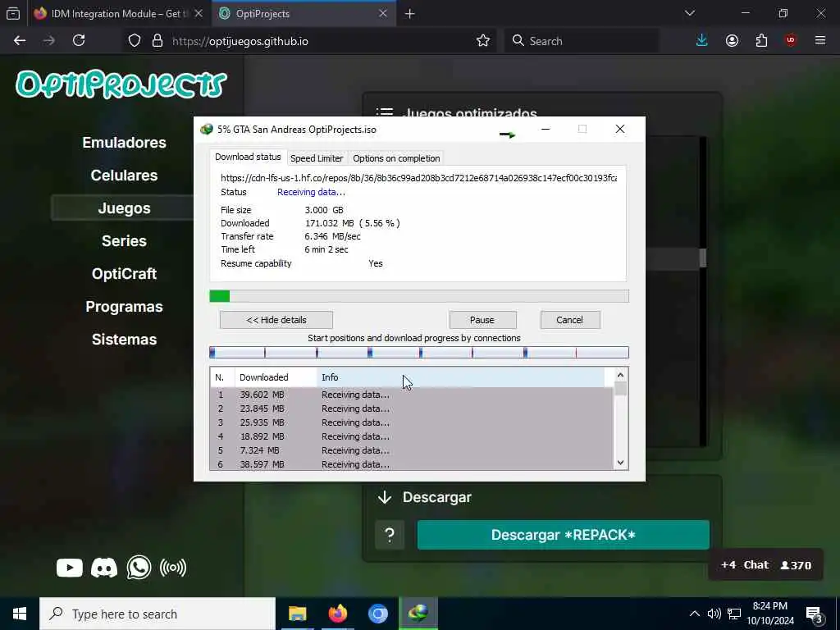Viewport: 840px width, 630px height.
Task: Open a new Firefox tab
Action: (410, 14)
